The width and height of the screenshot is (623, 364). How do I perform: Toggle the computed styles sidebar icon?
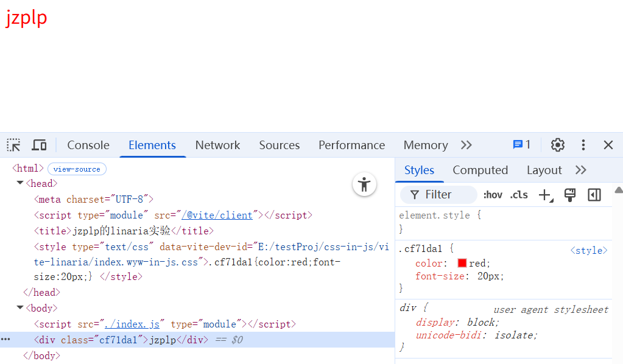tap(594, 195)
